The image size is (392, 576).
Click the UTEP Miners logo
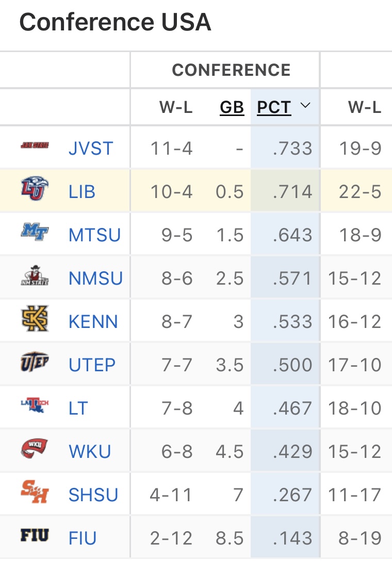pyautogui.click(x=35, y=362)
